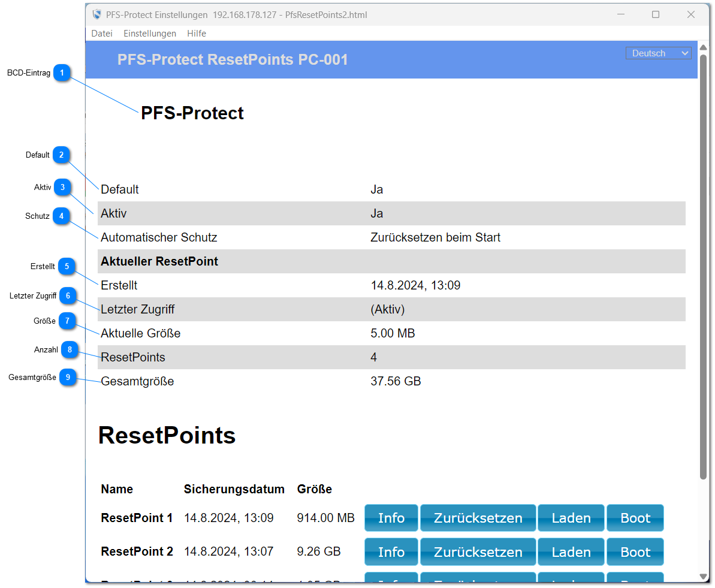Click Info for ResetPoint 1
This screenshot has height=588, width=715.
click(391, 518)
